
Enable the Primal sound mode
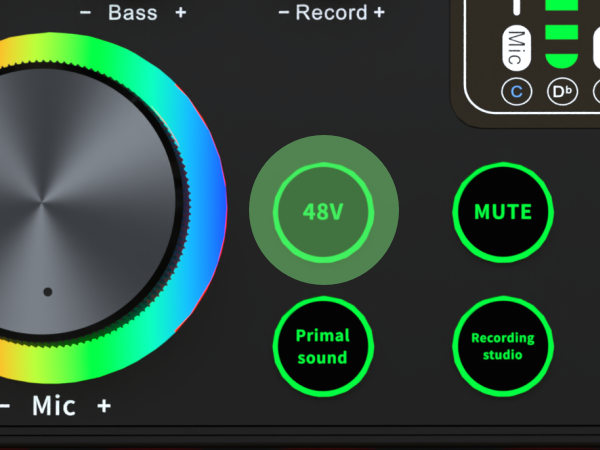322,346
